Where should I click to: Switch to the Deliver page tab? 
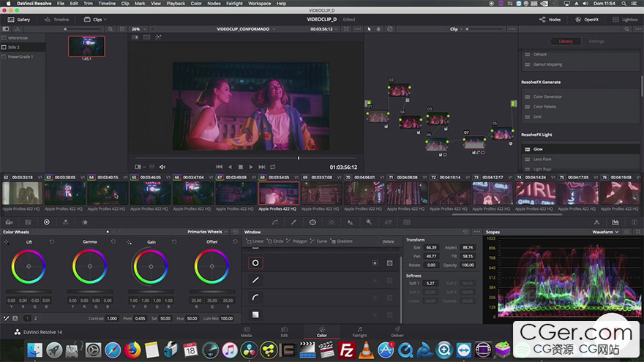click(x=397, y=332)
